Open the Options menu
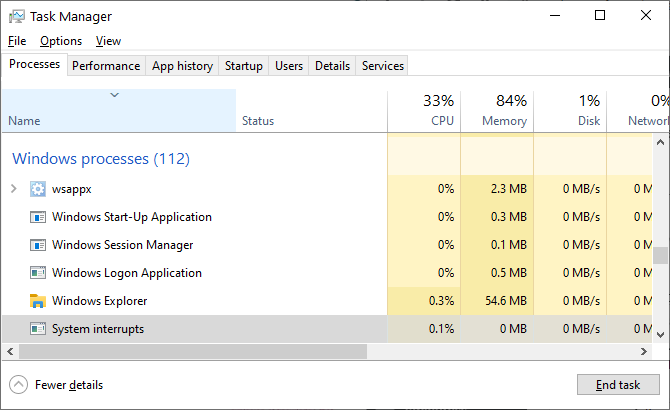 [x=61, y=41]
